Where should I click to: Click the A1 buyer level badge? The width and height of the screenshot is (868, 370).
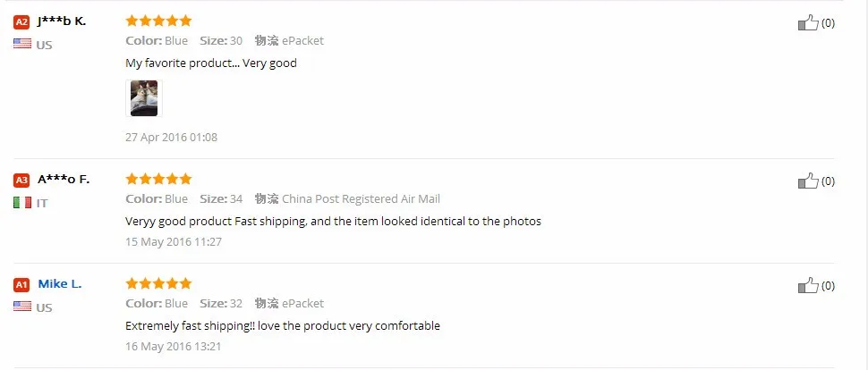tap(22, 285)
